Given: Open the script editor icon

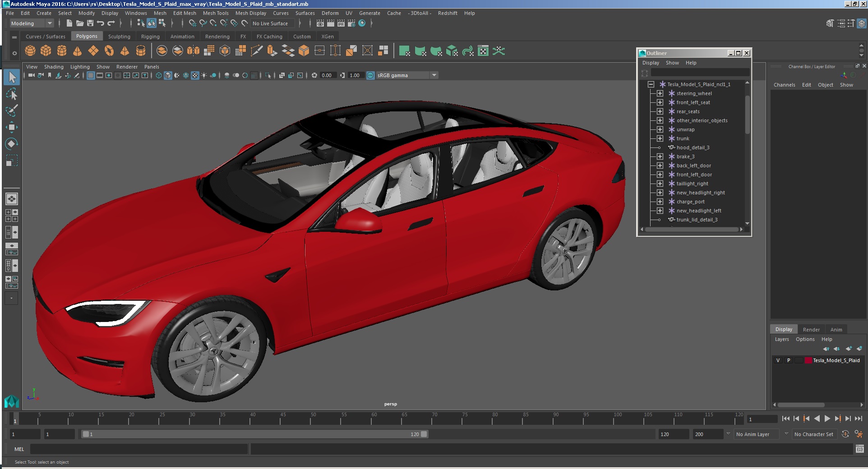Looking at the screenshot, I should click(860, 449).
